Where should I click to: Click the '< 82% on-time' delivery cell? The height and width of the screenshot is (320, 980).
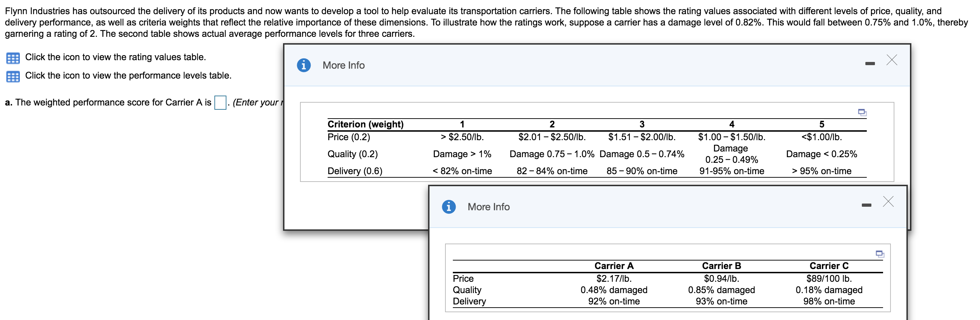pyautogui.click(x=462, y=171)
